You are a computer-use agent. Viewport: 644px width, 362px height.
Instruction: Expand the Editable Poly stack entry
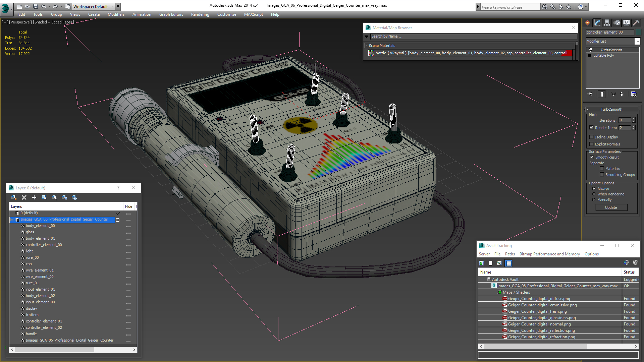click(x=590, y=55)
